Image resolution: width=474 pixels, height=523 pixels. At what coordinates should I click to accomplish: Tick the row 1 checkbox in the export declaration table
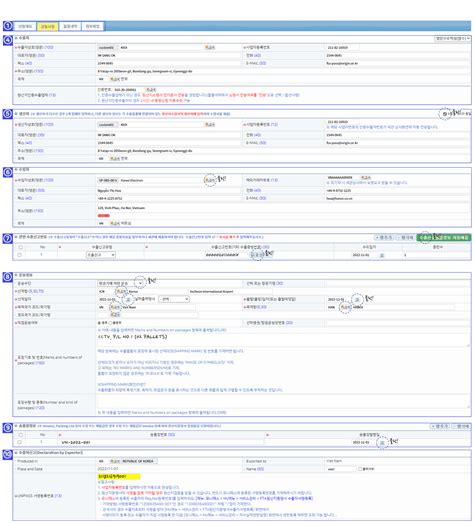tap(20, 255)
